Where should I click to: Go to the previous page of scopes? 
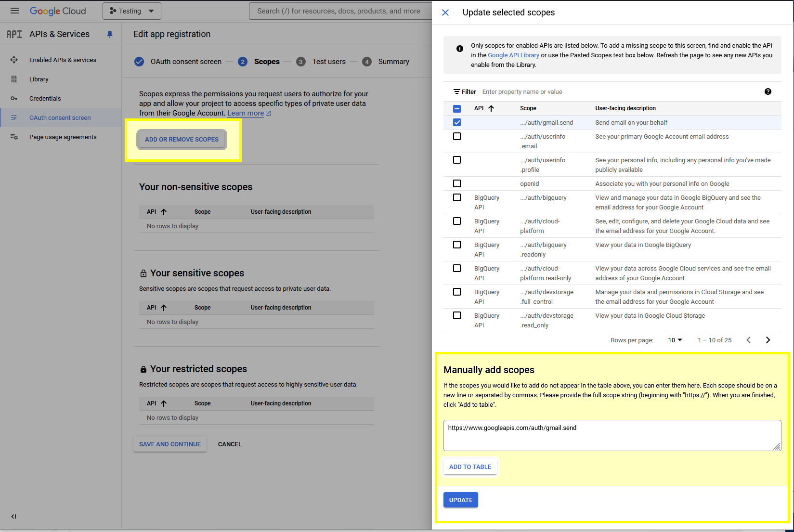pyautogui.click(x=749, y=340)
